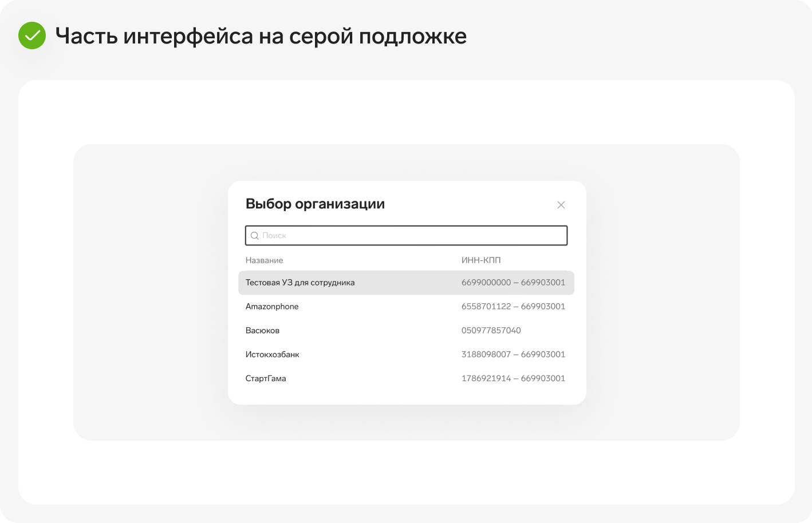Click INN value 3188098007 – 669903001
812x523 pixels.
point(513,355)
